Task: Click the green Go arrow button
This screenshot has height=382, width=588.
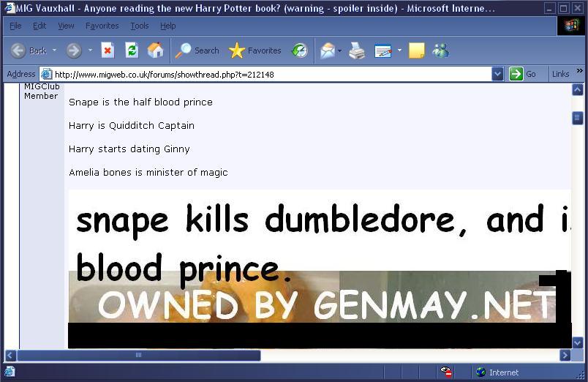Action: tap(516, 74)
